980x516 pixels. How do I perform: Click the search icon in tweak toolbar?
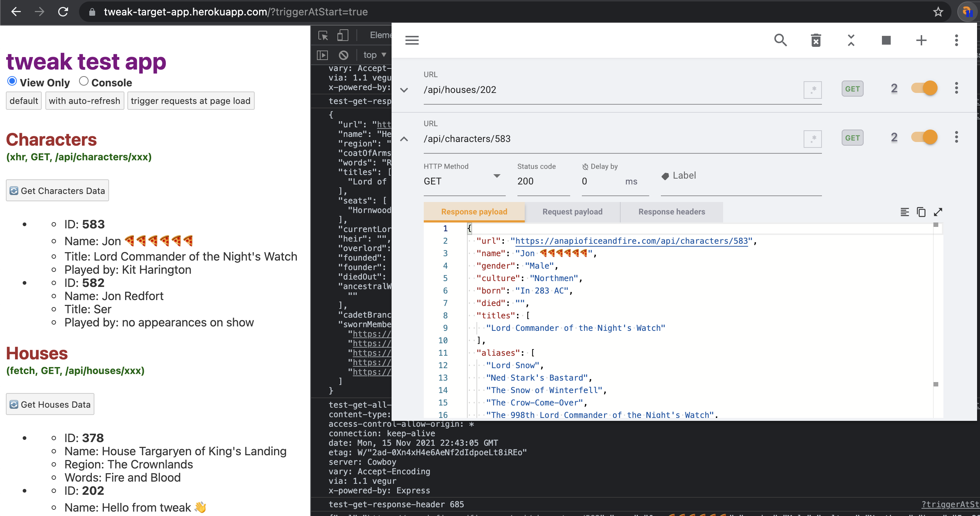[780, 40]
